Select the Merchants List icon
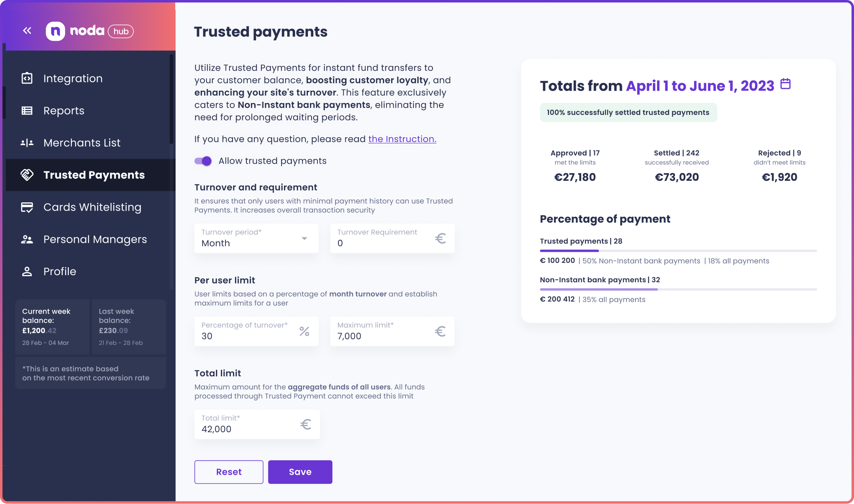This screenshot has height=504, width=854. pos(27,143)
